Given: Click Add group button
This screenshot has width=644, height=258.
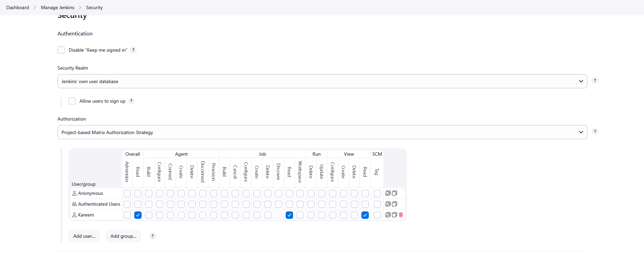Looking at the screenshot, I should pos(123,236).
